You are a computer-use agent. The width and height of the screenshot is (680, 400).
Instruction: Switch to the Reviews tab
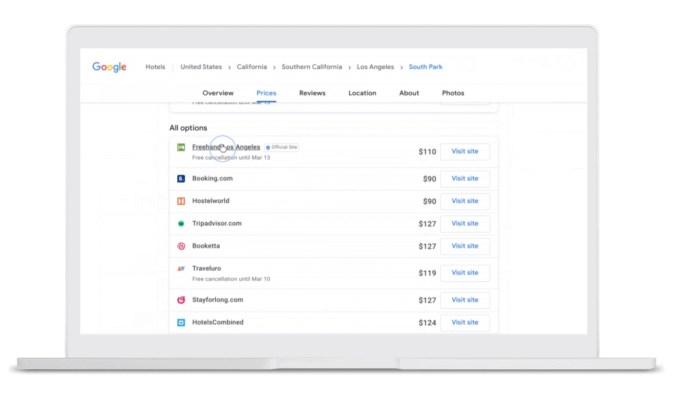(x=312, y=93)
